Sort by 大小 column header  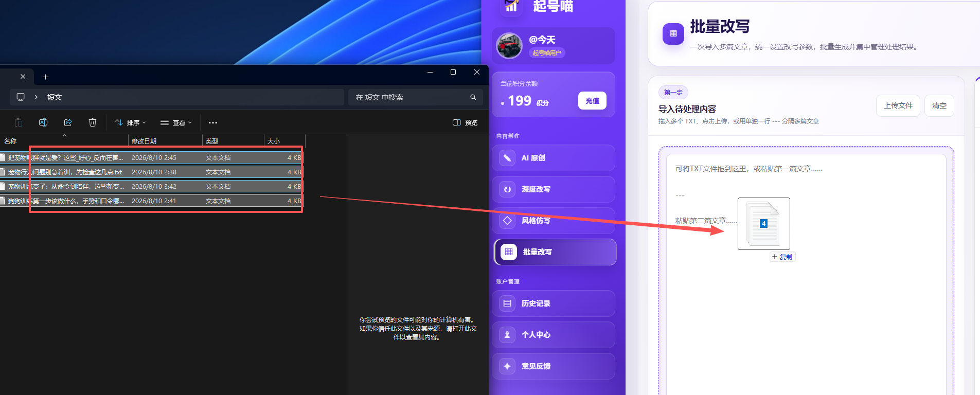click(284, 141)
